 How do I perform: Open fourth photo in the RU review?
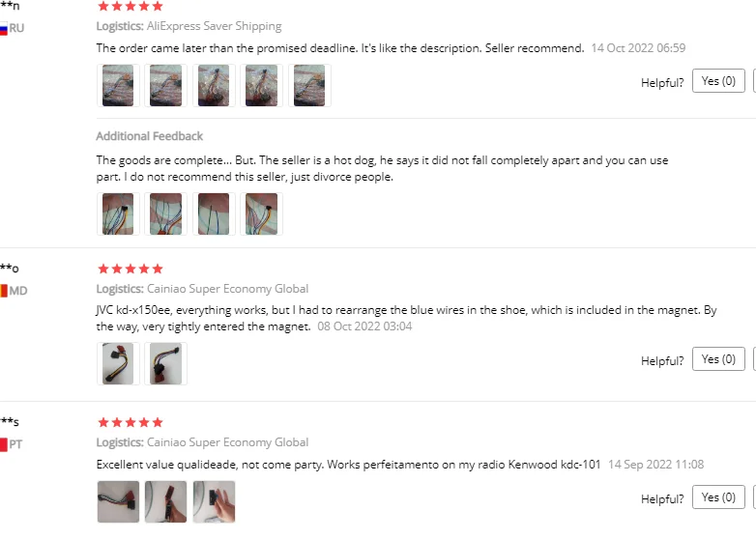coord(261,85)
